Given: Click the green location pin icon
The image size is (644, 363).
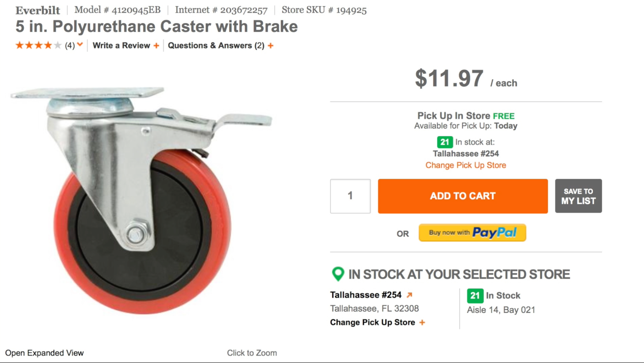Looking at the screenshot, I should [x=338, y=274].
